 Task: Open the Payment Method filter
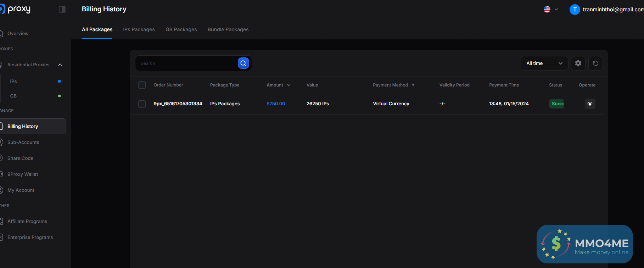(413, 85)
